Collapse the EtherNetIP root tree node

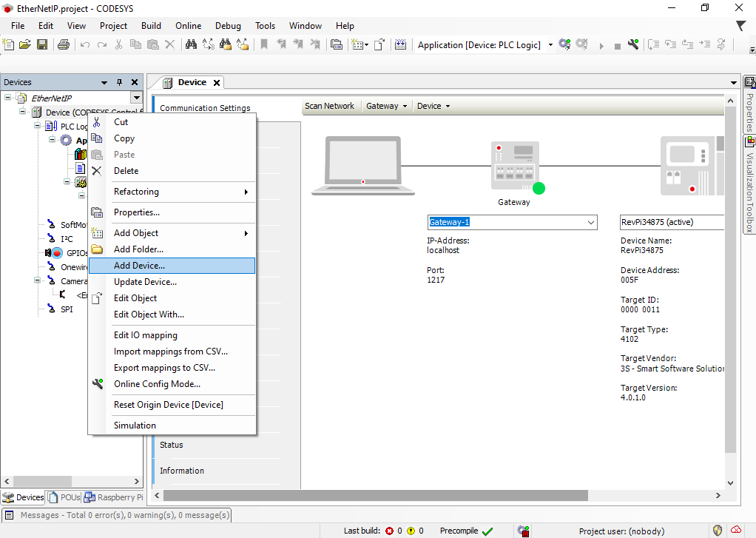8,98
